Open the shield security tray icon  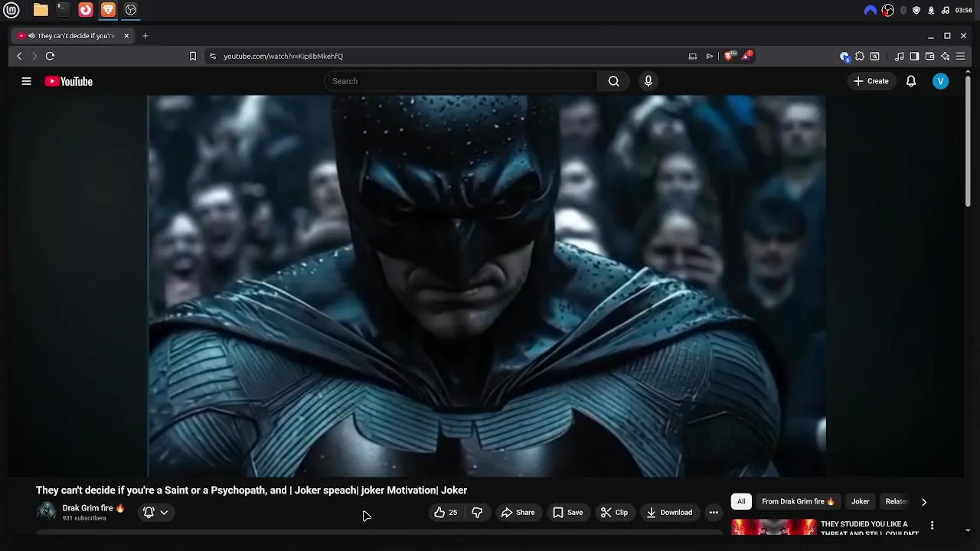(916, 10)
